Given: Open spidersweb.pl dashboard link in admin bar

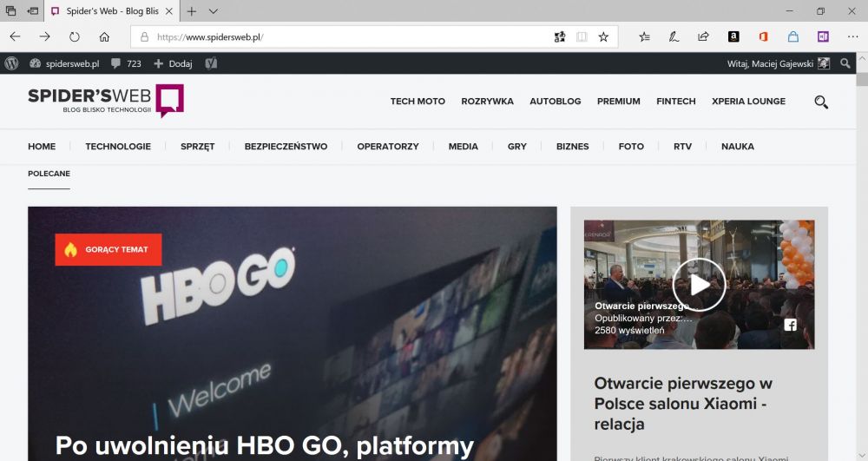Looking at the screenshot, I should [65, 63].
